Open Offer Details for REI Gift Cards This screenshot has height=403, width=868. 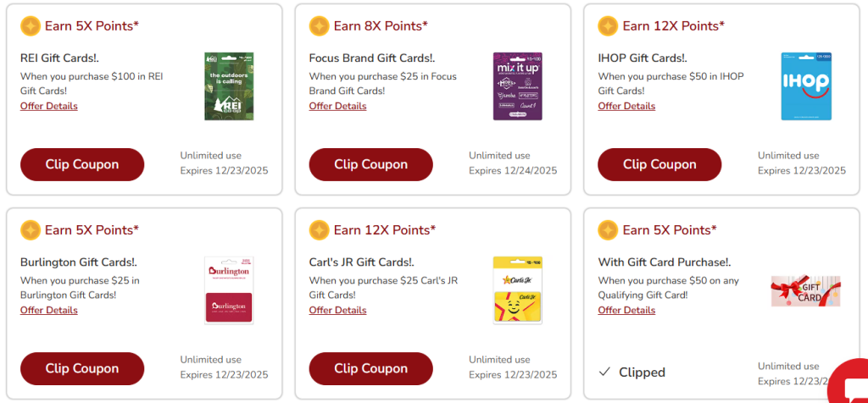pyautogui.click(x=49, y=107)
